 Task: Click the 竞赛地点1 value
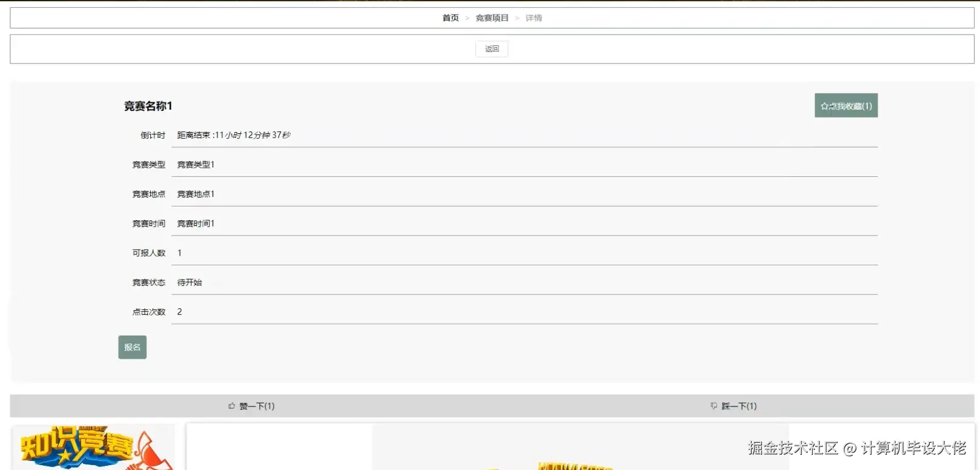pyautogui.click(x=196, y=194)
